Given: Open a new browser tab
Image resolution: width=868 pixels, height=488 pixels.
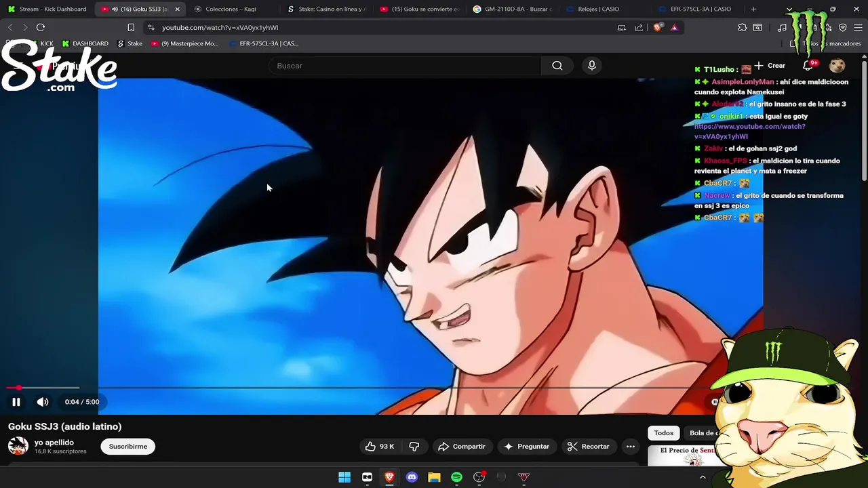Looking at the screenshot, I should (x=753, y=9).
